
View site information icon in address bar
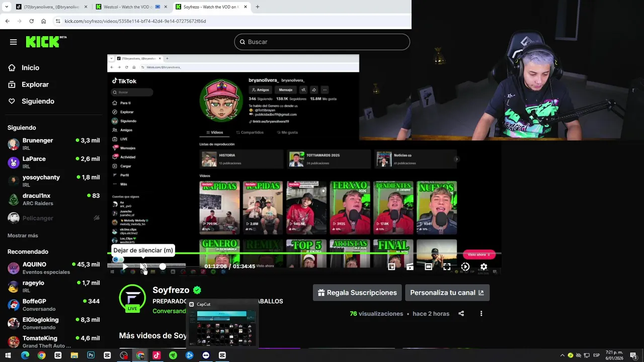coord(58,21)
